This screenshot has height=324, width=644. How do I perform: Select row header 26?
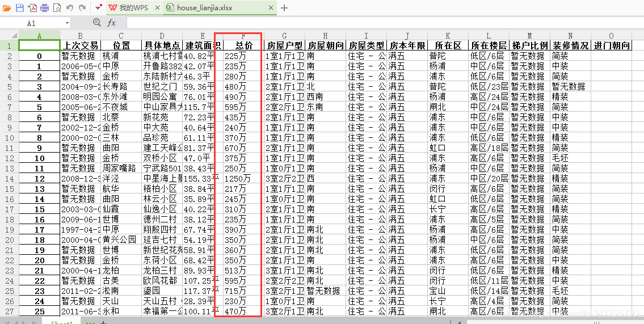coord(9,301)
